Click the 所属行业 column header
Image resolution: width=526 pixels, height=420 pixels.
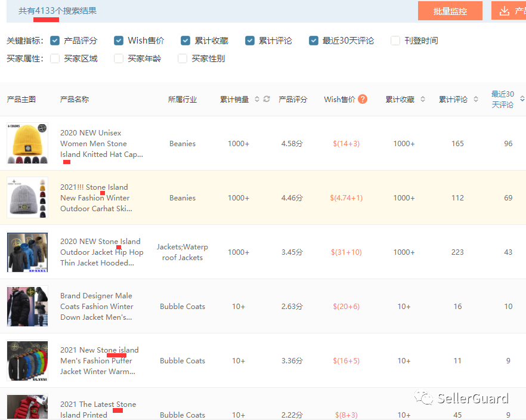[182, 99]
